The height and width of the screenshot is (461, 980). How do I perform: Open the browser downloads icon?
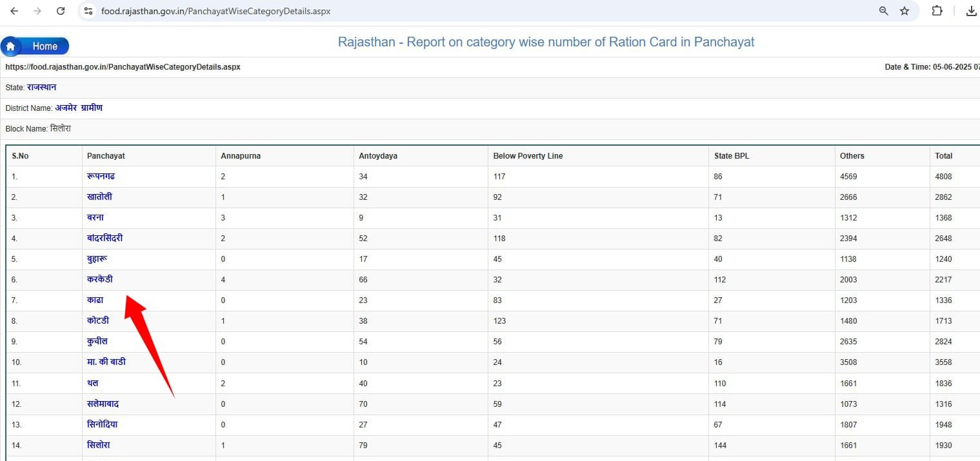click(970, 11)
